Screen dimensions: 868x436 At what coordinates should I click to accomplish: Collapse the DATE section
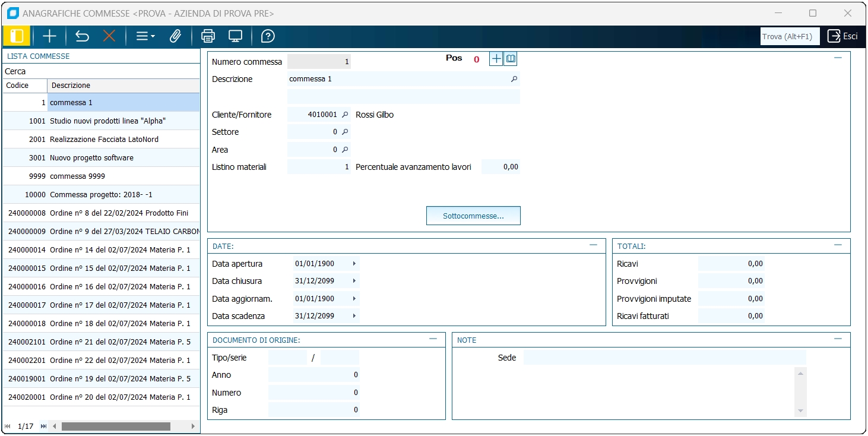click(593, 245)
